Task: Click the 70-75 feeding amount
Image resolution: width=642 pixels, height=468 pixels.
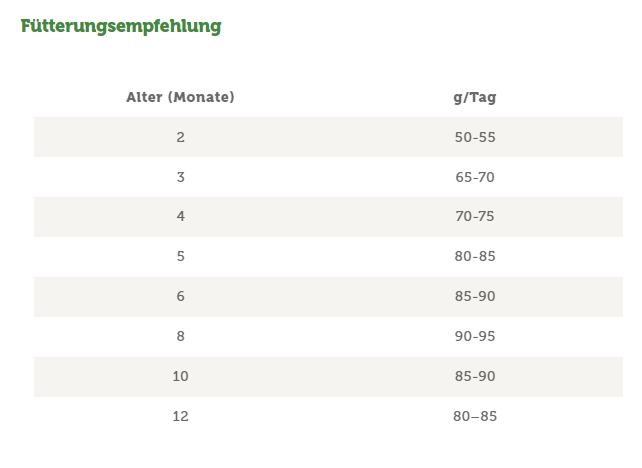Action: point(474,216)
